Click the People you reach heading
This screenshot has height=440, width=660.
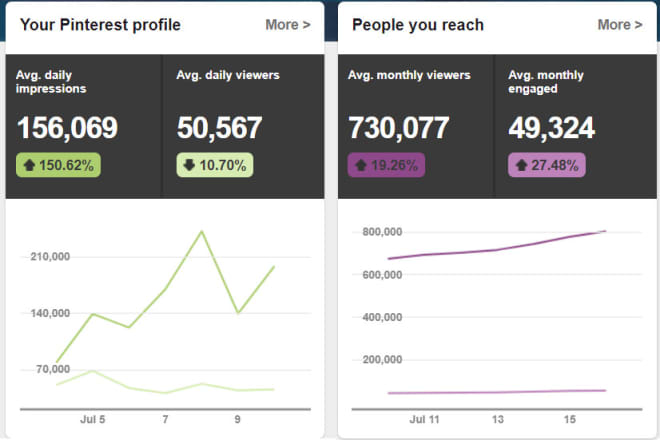418,25
